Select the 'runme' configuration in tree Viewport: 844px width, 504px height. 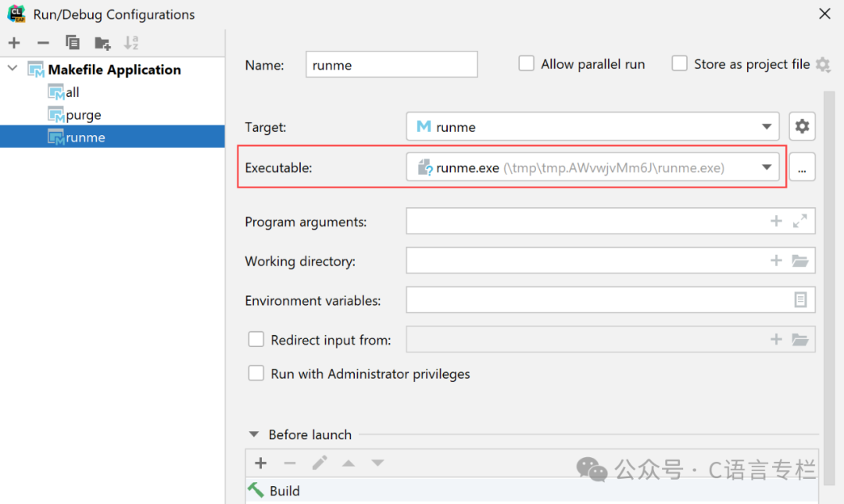coord(112,137)
